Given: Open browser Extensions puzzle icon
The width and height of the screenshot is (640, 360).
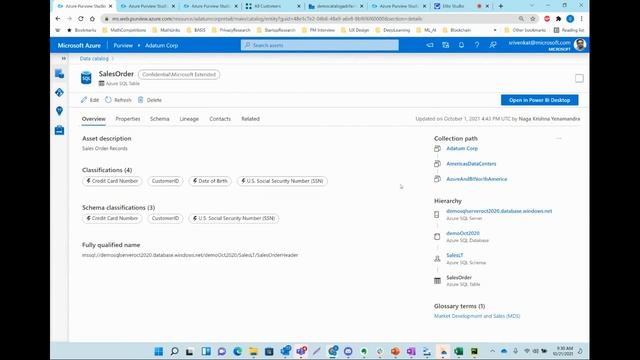Looking at the screenshot, I should coord(558,19).
